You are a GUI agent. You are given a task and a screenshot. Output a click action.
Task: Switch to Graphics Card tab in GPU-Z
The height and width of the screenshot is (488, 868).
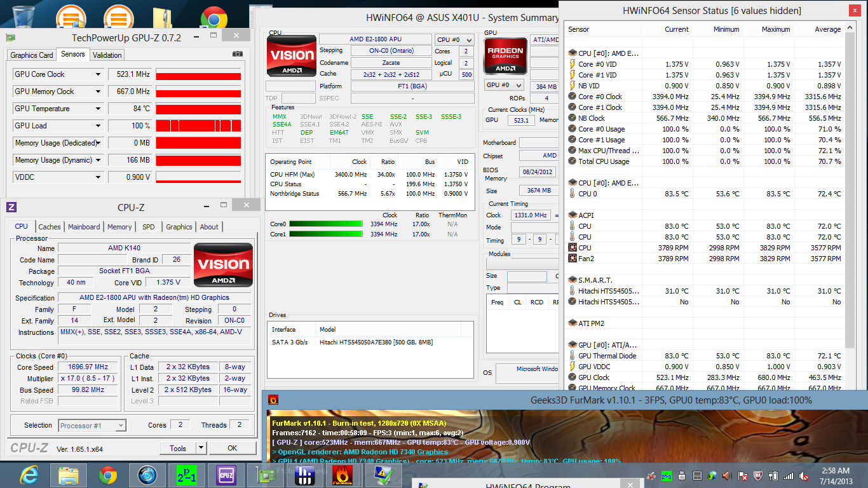[32, 55]
